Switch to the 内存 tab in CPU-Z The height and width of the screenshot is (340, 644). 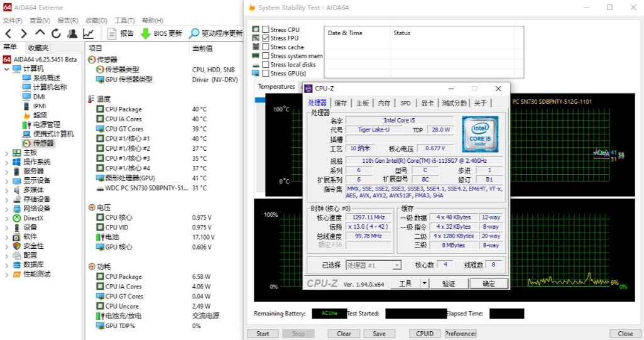pos(384,103)
